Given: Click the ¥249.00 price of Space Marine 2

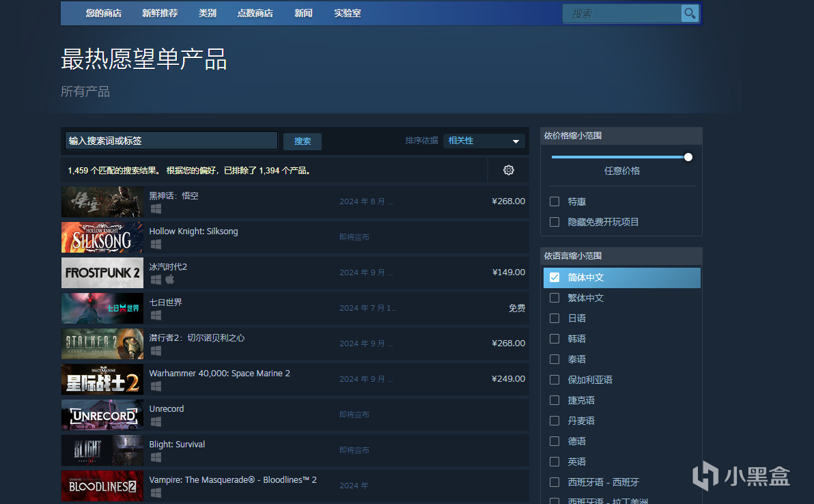Looking at the screenshot, I should point(509,379).
